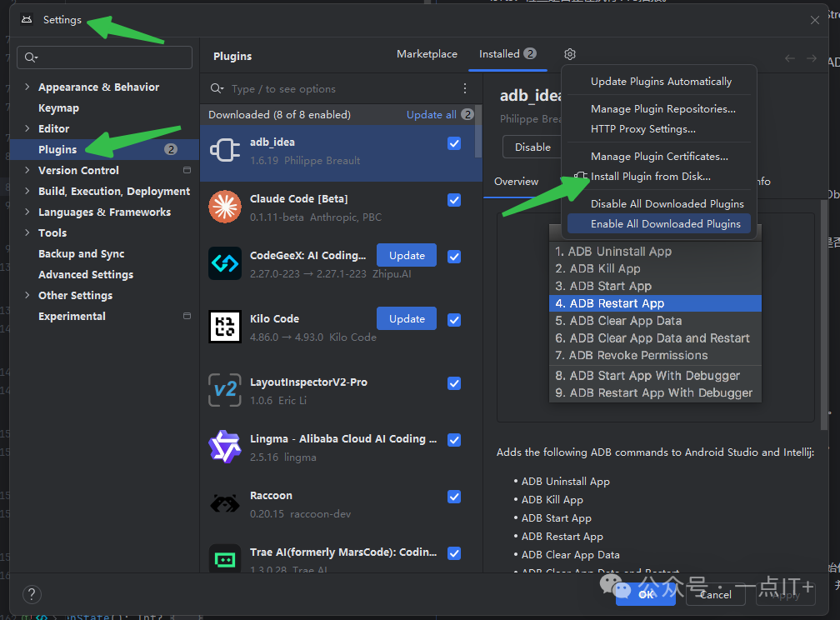Image resolution: width=840 pixels, height=620 pixels.
Task: Uncheck the Raccoon plugin checkbox
Action: pos(453,497)
